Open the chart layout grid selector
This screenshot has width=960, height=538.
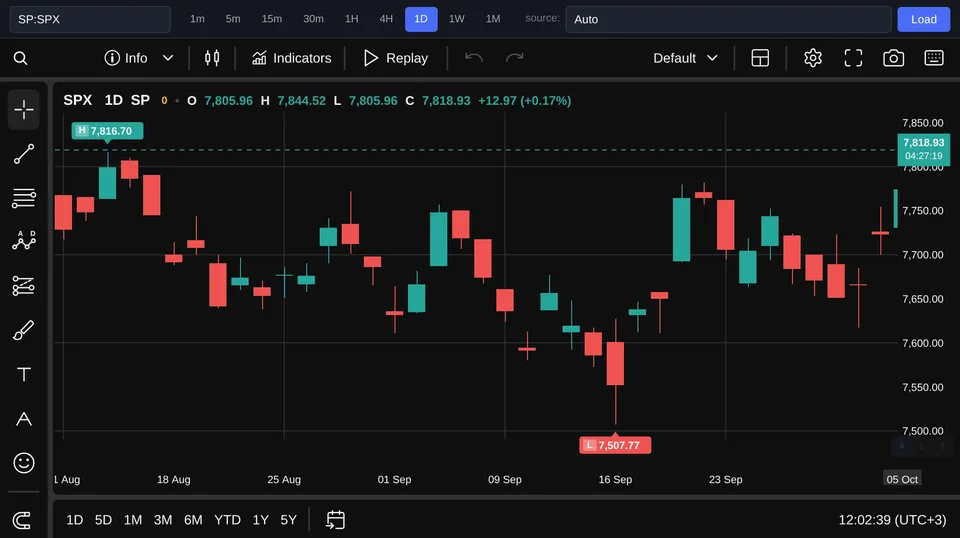[x=760, y=58]
